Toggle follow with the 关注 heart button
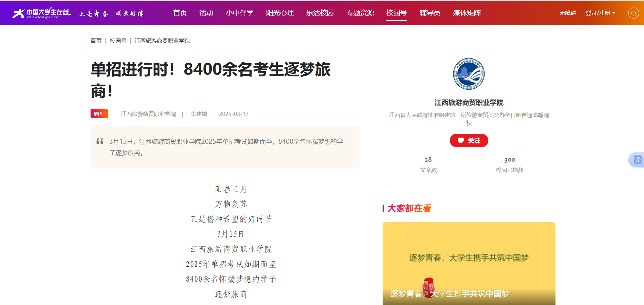Viewport: 644px width, 305px height. (469, 141)
